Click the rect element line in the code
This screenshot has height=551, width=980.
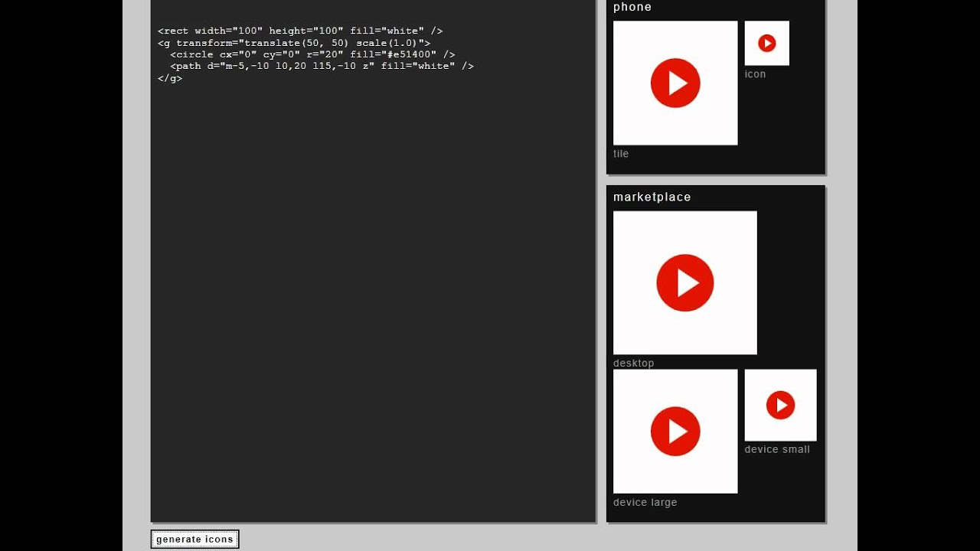point(299,31)
